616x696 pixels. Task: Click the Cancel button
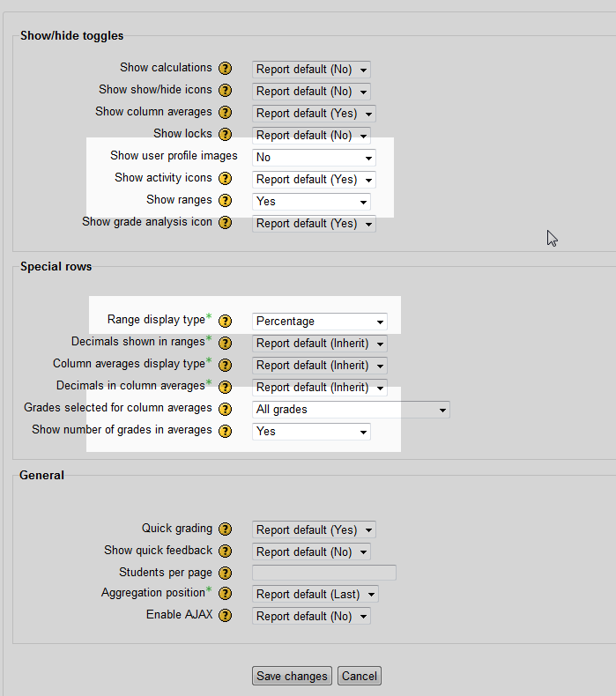pos(359,677)
